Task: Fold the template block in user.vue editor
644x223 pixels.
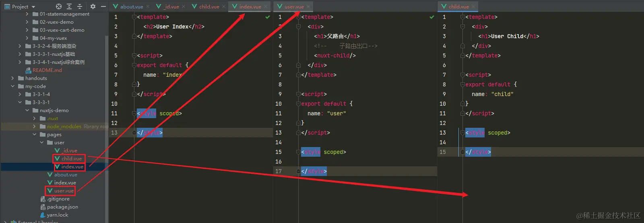Action: (x=298, y=17)
